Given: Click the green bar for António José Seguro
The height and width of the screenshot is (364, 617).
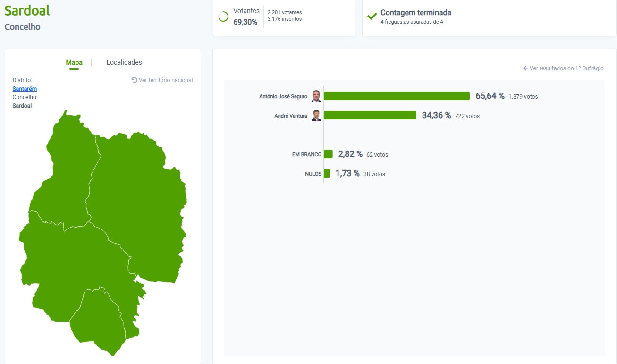Looking at the screenshot, I should click(397, 96).
